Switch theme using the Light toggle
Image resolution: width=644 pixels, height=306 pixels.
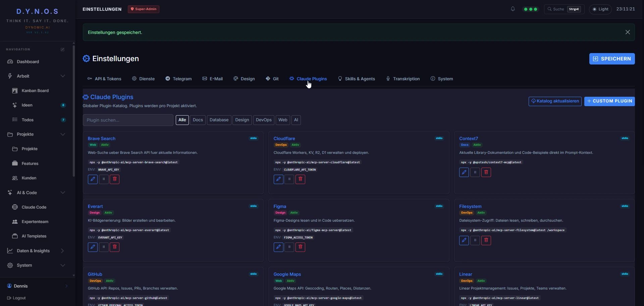click(x=600, y=9)
